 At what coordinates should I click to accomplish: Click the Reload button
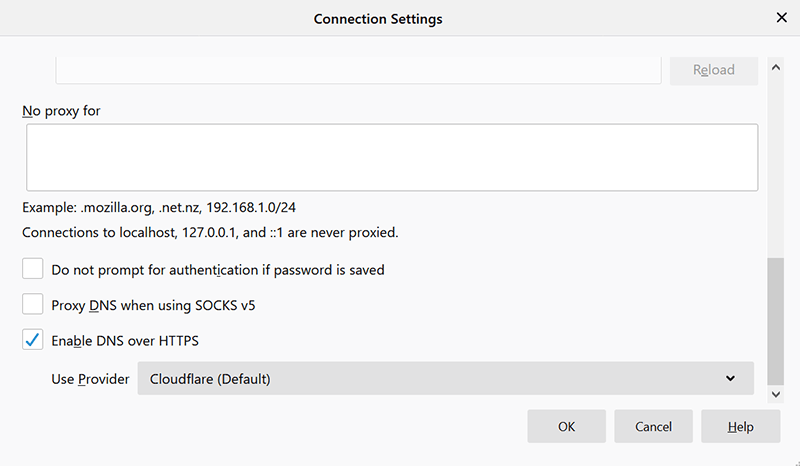click(715, 70)
